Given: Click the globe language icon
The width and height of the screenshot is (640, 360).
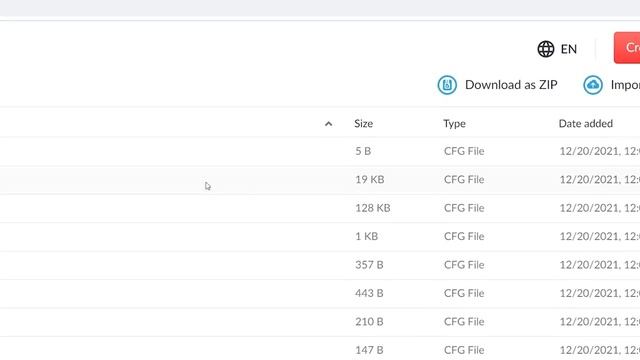Looking at the screenshot, I should click(545, 49).
